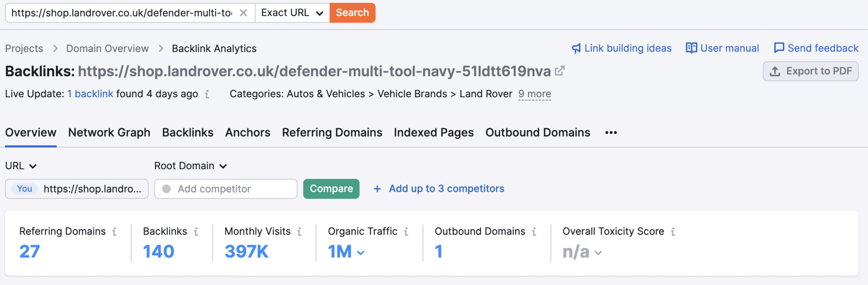
Task: Click the Organic Traffic info icon
Action: pos(406,232)
